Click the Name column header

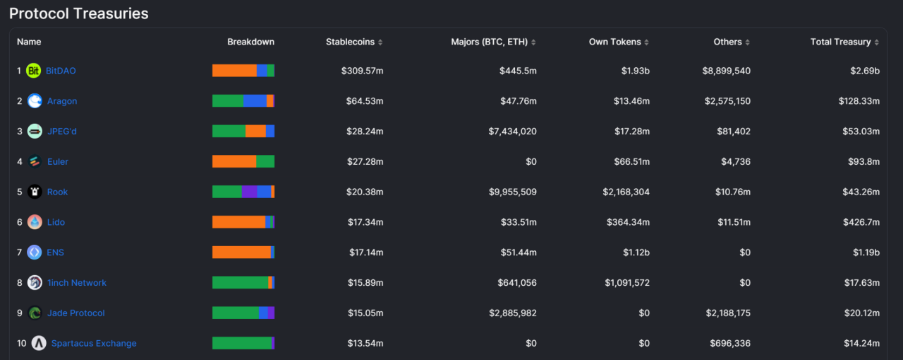(29, 42)
